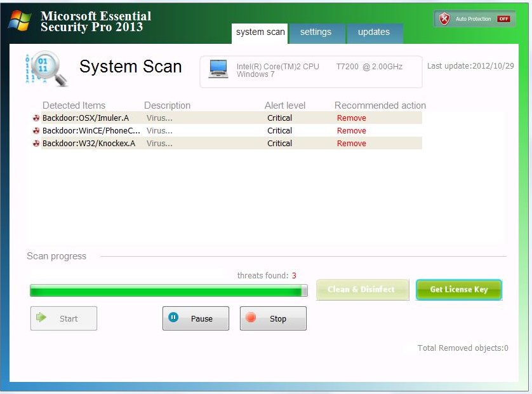Image resolution: width=532 pixels, height=394 pixels.
Task: Click Virus... description in WinCE/PhoneC row
Action: tap(159, 130)
